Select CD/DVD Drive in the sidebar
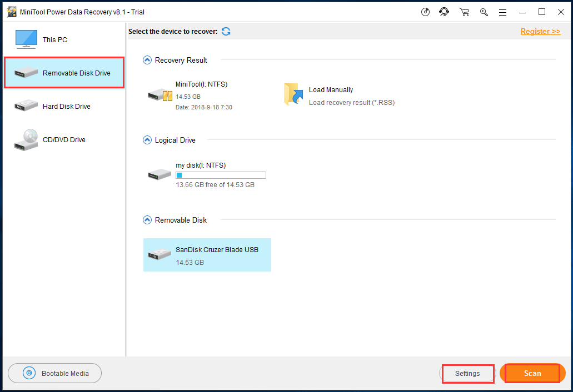This screenshot has height=392, width=573. pyautogui.click(x=64, y=140)
